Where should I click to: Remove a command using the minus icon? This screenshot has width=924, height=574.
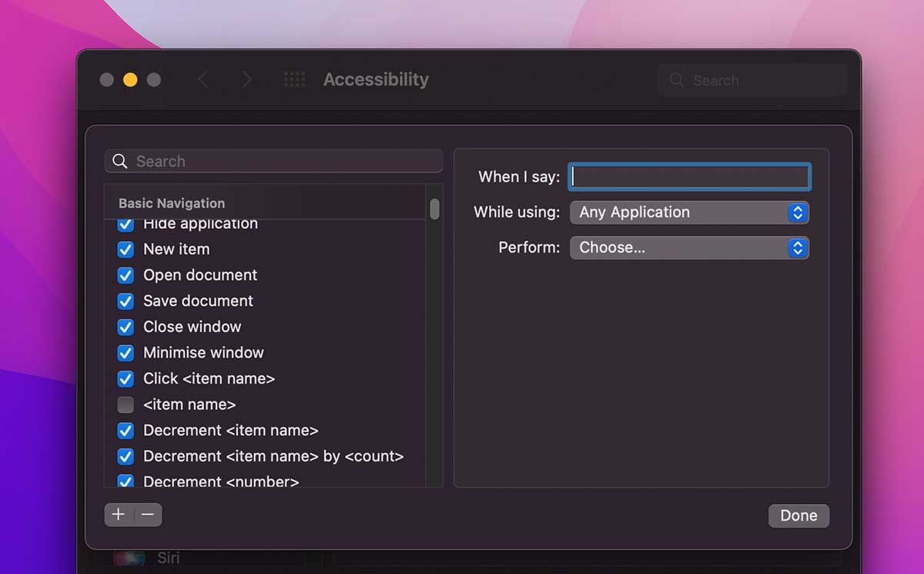coord(147,514)
